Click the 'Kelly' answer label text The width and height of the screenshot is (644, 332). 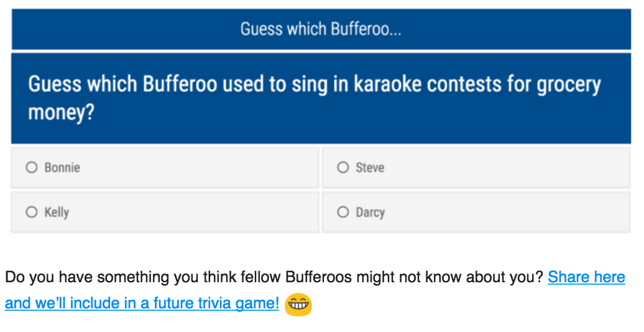pyautogui.click(x=57, y=213)
